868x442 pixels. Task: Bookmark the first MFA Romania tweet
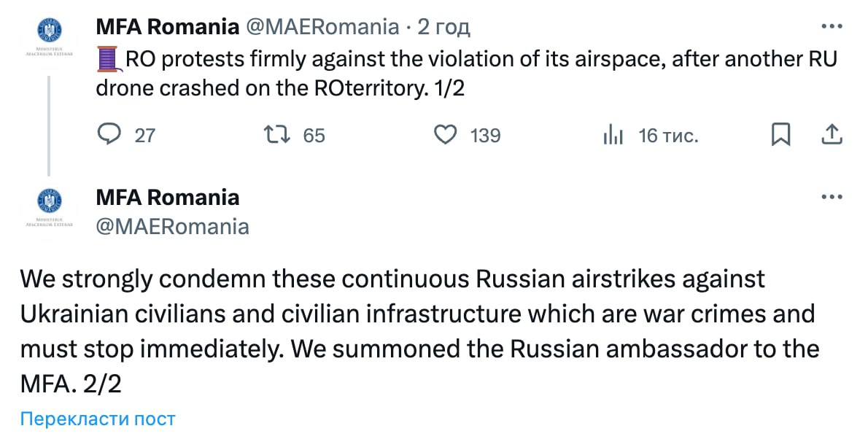[780, 135]
